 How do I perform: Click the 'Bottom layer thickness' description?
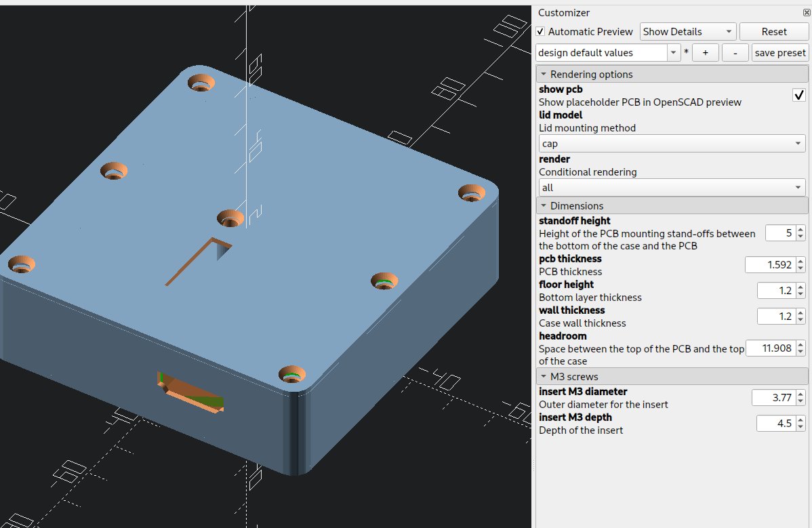590,297
